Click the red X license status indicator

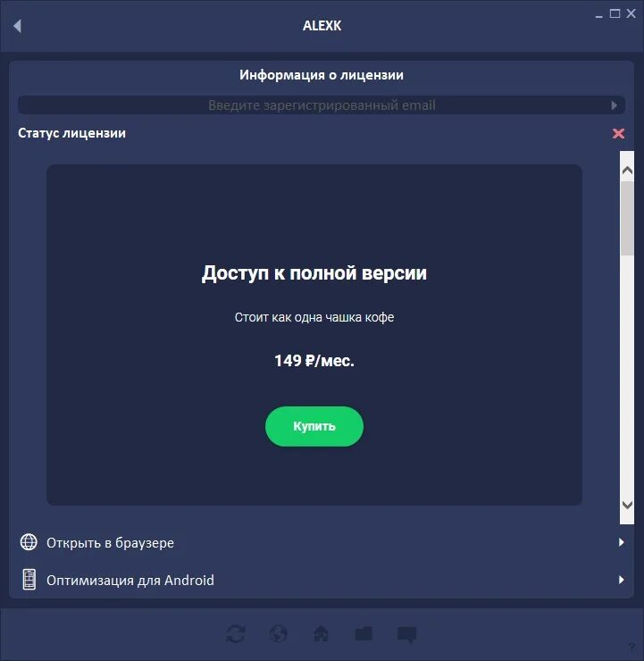coord(618,134)
